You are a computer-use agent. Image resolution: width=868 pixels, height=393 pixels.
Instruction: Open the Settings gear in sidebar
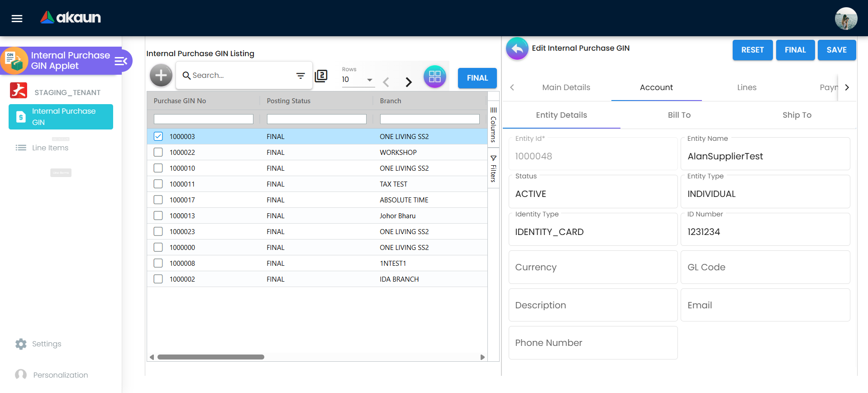click(21, 344)
